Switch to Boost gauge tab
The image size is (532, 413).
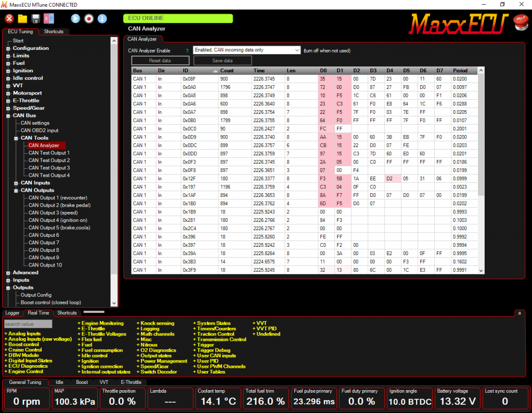tap(82, 382)
